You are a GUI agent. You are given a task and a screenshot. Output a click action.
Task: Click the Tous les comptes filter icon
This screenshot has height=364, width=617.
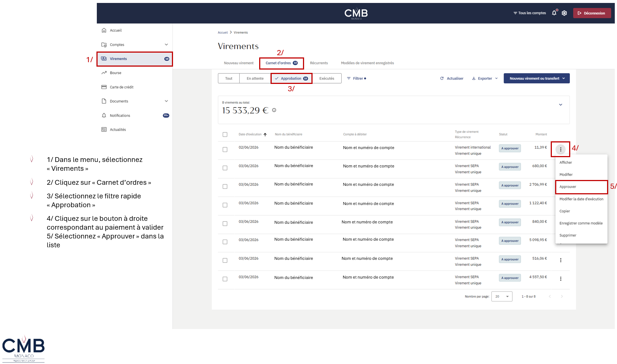coord(515,13)
